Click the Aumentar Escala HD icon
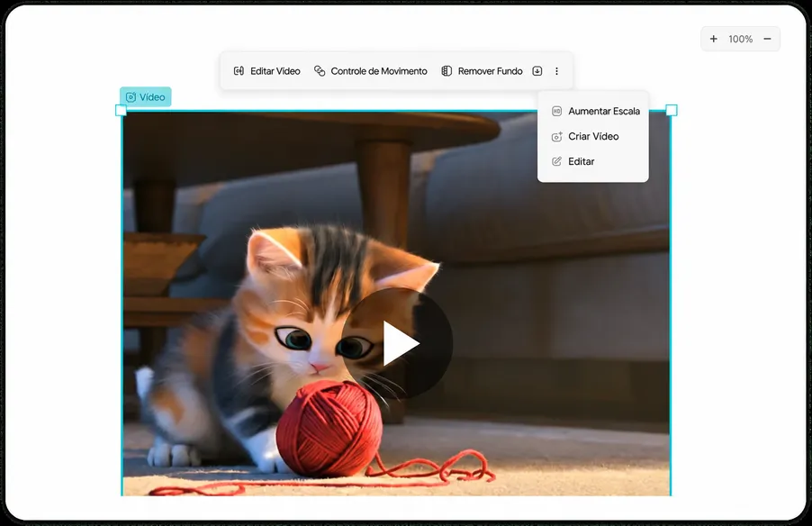Viewport: 812px width, 526px height. [x=556, y=111]
